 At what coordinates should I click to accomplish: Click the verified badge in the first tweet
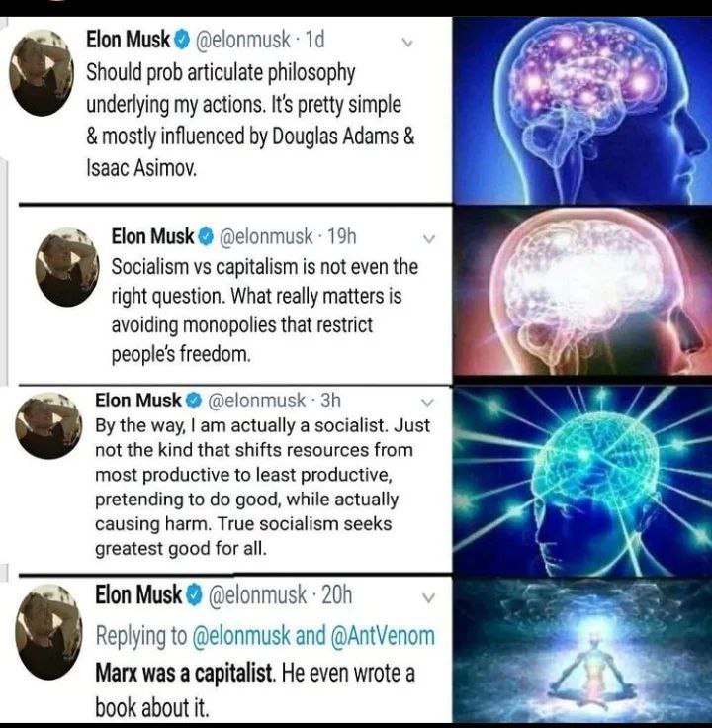(182, 41)
